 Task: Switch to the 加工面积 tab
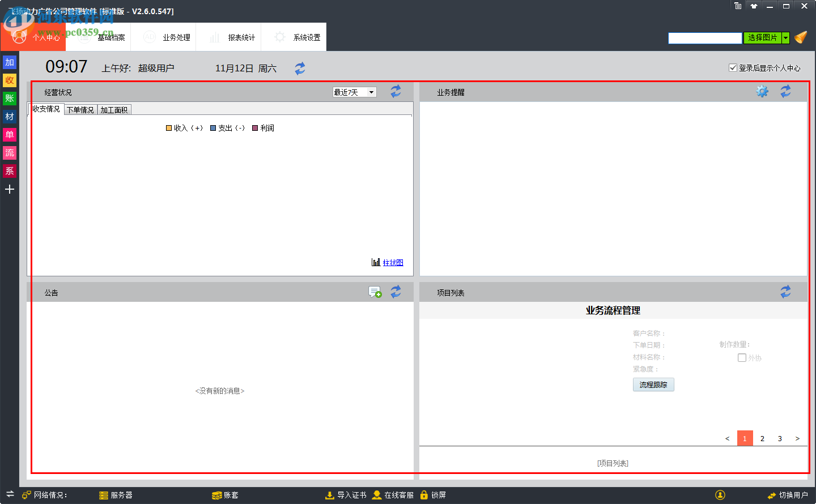114,110
